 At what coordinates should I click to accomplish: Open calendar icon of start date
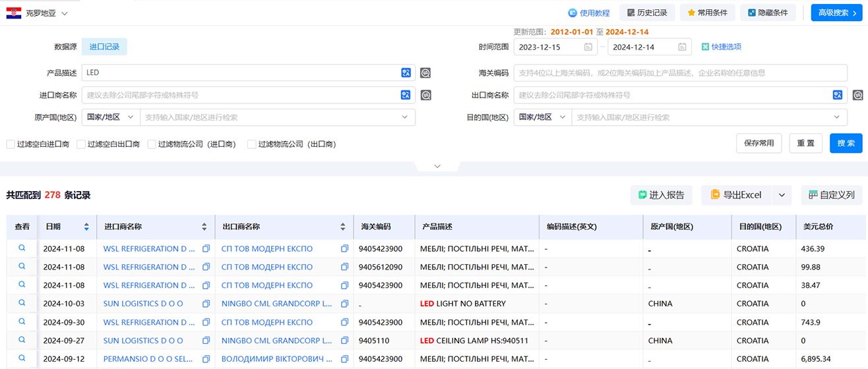tap(588, 47)
